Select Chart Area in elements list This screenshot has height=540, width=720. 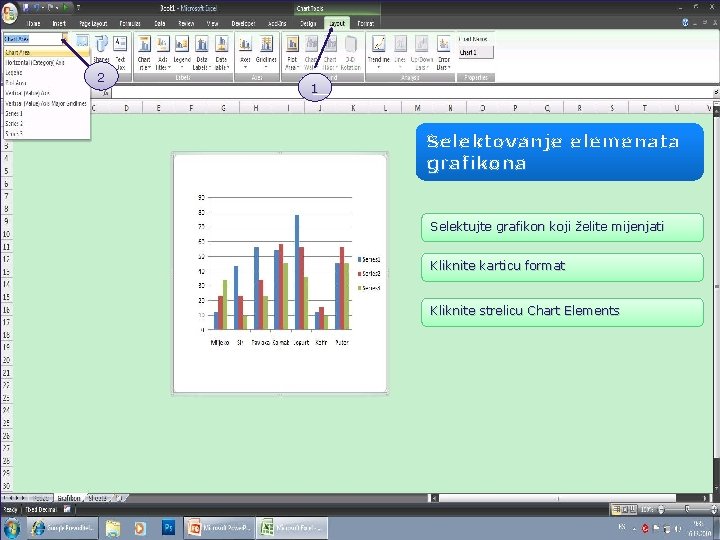point(46,52)
